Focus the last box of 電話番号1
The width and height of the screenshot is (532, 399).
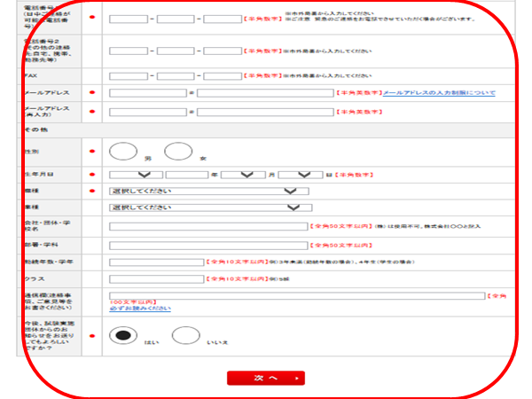click(x=223, y=19)
